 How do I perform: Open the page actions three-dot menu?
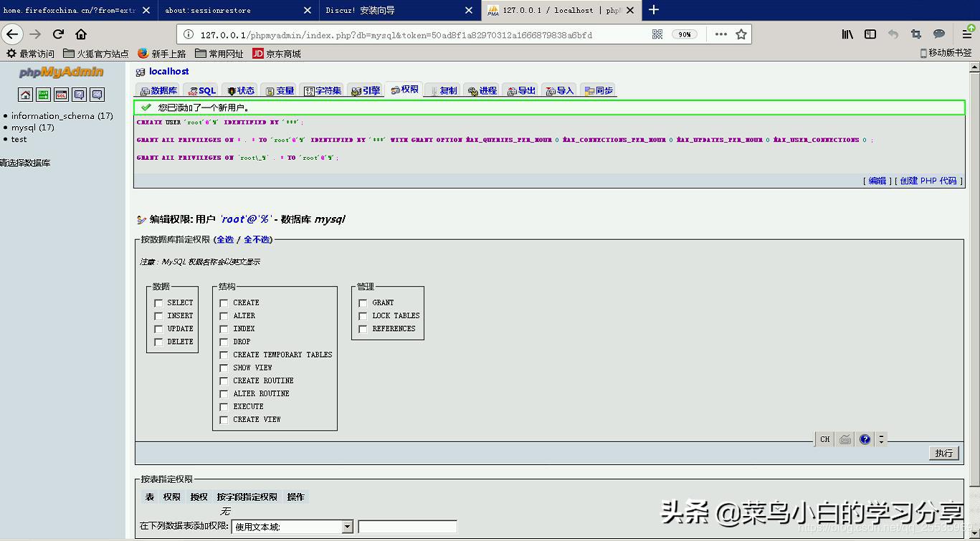click(x=721, y=34)
